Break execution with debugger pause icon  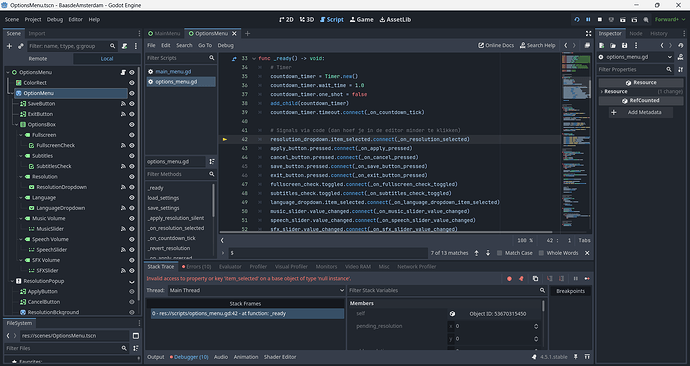click(x=575, y=278)
